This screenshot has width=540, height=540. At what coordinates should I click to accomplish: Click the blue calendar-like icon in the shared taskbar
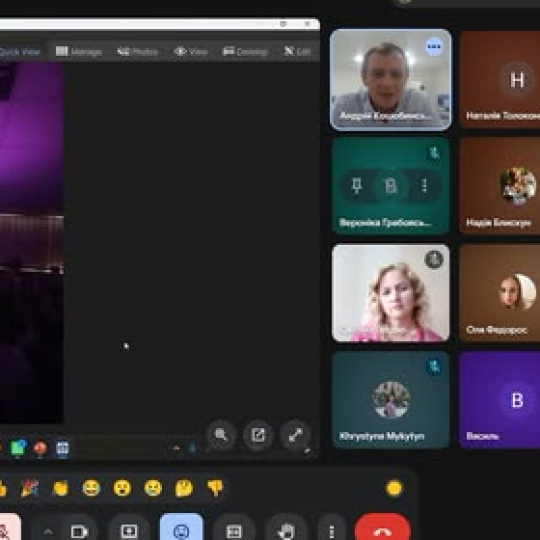[62, 448]
